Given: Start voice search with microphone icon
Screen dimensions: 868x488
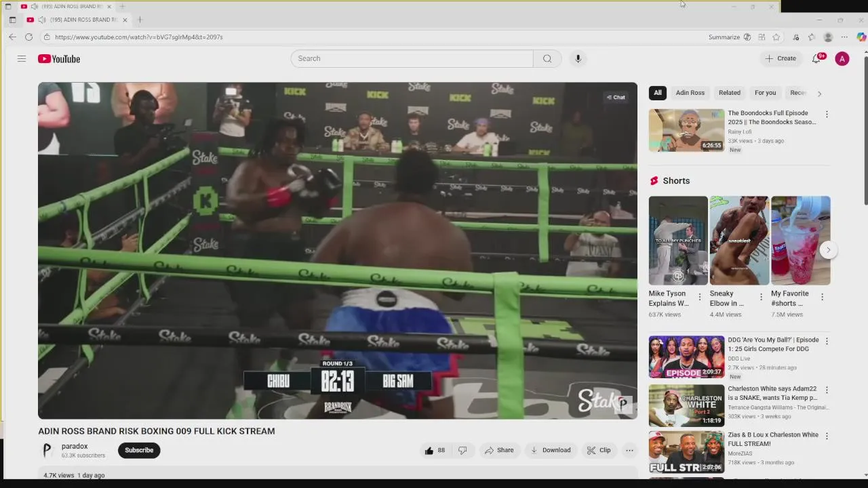Looking at the screenshot, I should (x=578, y=58).
